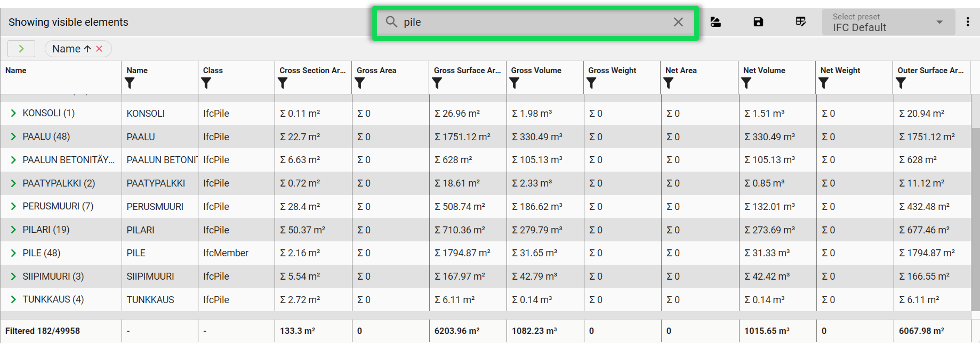Sort by the Class column header
The height and width of the screenshot is (343, 980).
[213, 70]
